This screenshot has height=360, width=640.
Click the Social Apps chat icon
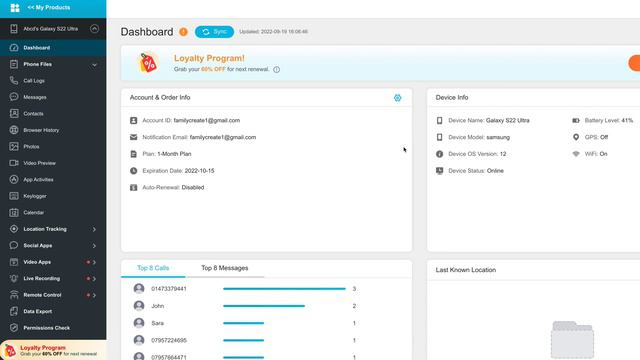[14, 245]
